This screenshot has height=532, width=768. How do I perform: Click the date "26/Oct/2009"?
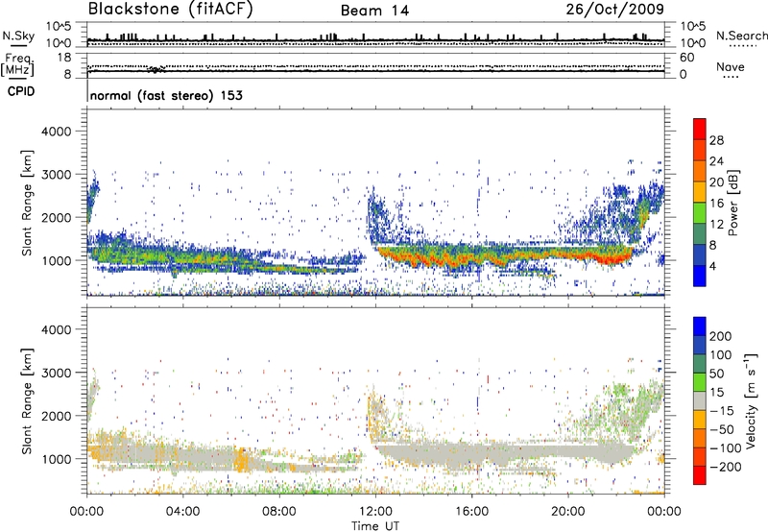[615, 10]
